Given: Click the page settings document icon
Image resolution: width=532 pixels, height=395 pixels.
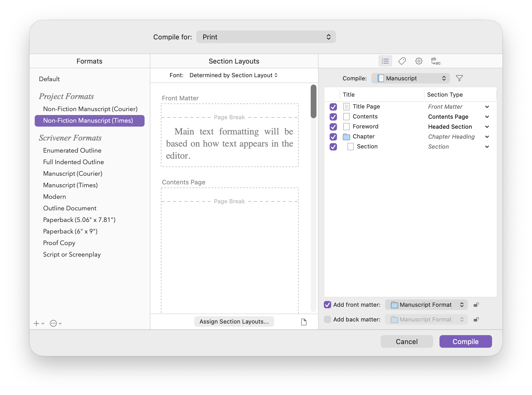Looking at the screenshot, I should coord(304,322).
